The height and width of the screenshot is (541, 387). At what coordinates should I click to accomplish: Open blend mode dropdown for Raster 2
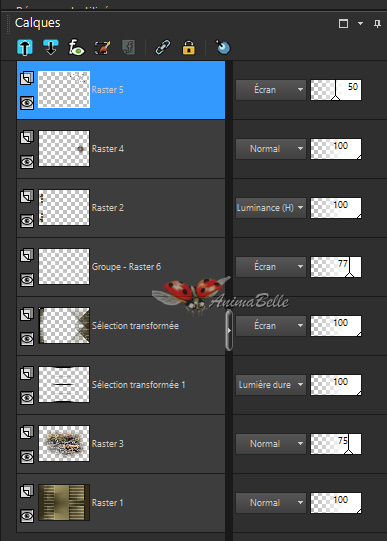[271, 208]
